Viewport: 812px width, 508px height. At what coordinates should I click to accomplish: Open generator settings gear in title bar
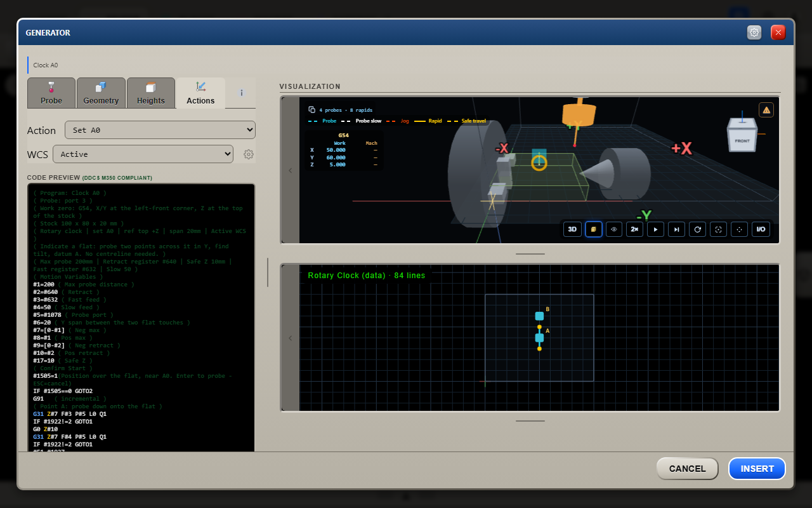[x=754, y=32]
